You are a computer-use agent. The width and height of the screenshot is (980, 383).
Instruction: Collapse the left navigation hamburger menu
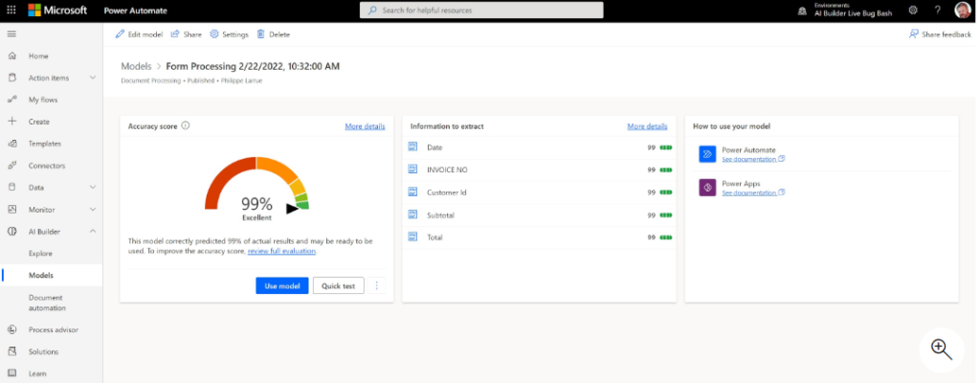coord(11,34)
